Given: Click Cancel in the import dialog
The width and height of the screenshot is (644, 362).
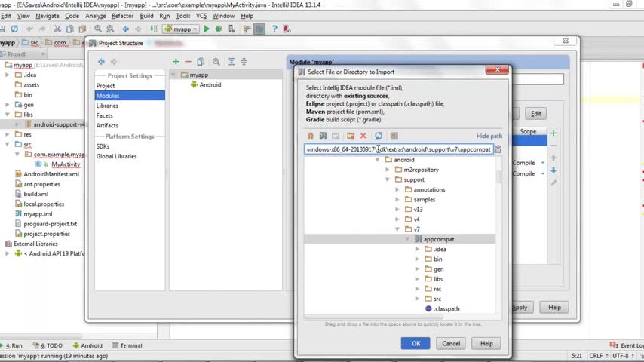Looking at the screenshot, I should point(451,343).
